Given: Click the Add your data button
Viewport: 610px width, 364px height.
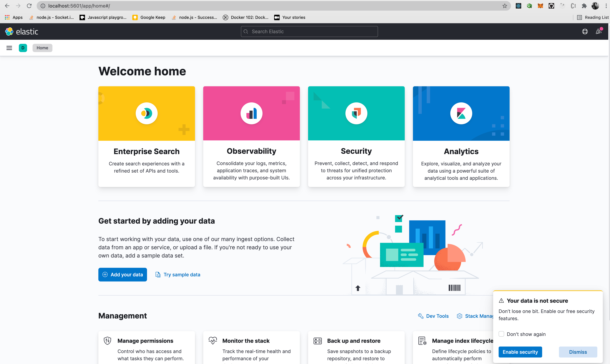Looking at the screenshot, I should [x=123, y=274].
